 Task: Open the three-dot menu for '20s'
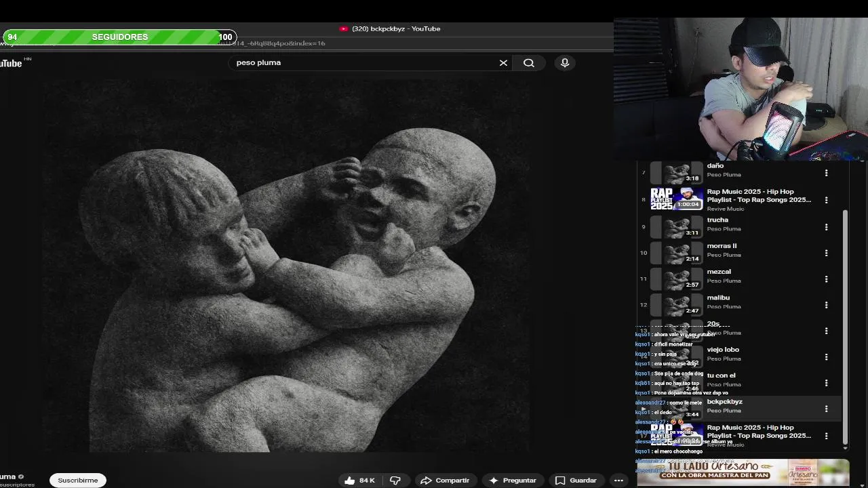(826, 331)
